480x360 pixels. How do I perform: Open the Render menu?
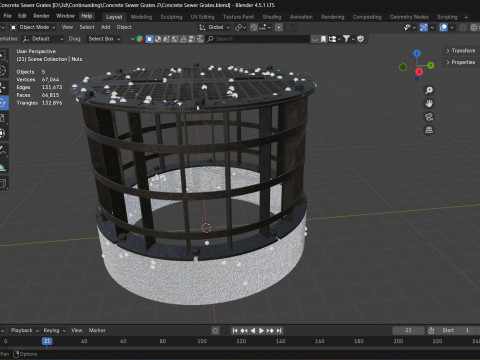click(41, 16)
